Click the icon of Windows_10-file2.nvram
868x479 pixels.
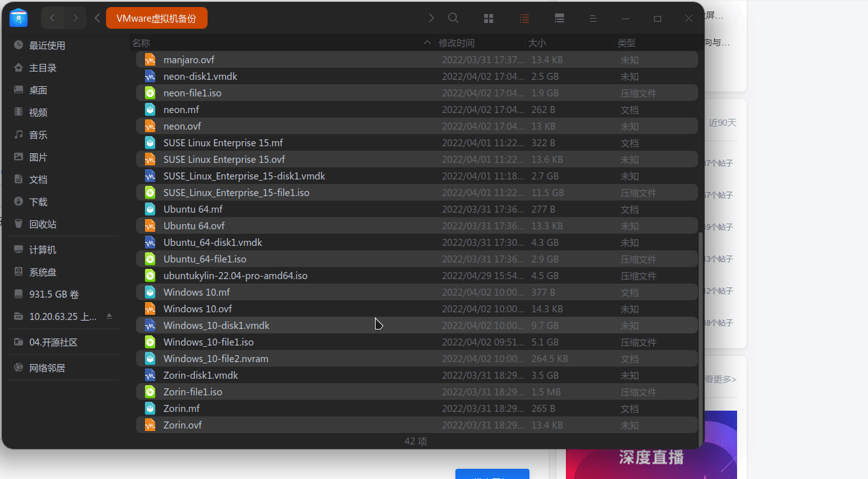[x=150, y=358]
